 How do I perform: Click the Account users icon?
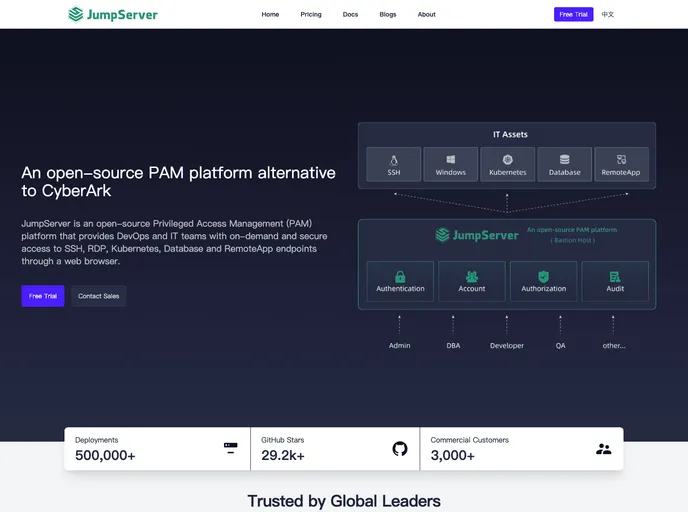[472, 276]
